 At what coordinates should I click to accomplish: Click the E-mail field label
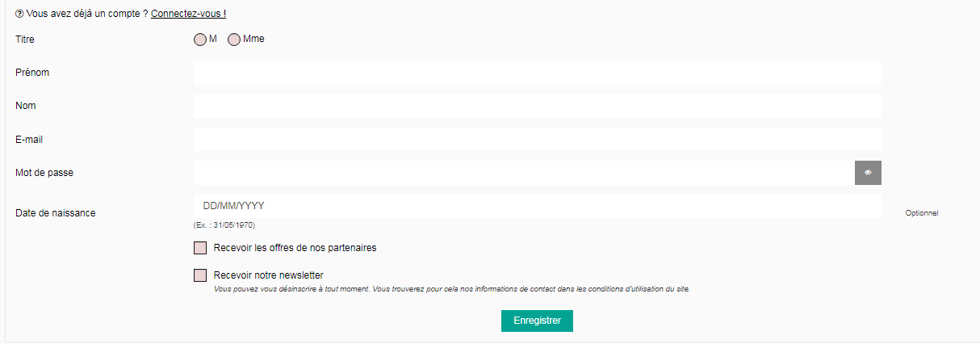29,140
